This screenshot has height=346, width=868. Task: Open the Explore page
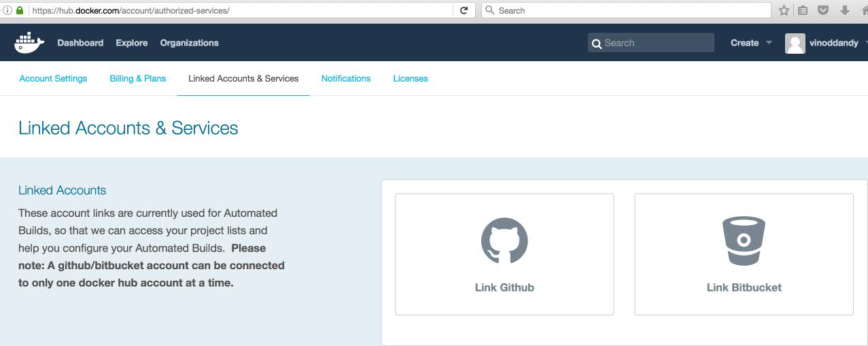(x=132, y=43)
